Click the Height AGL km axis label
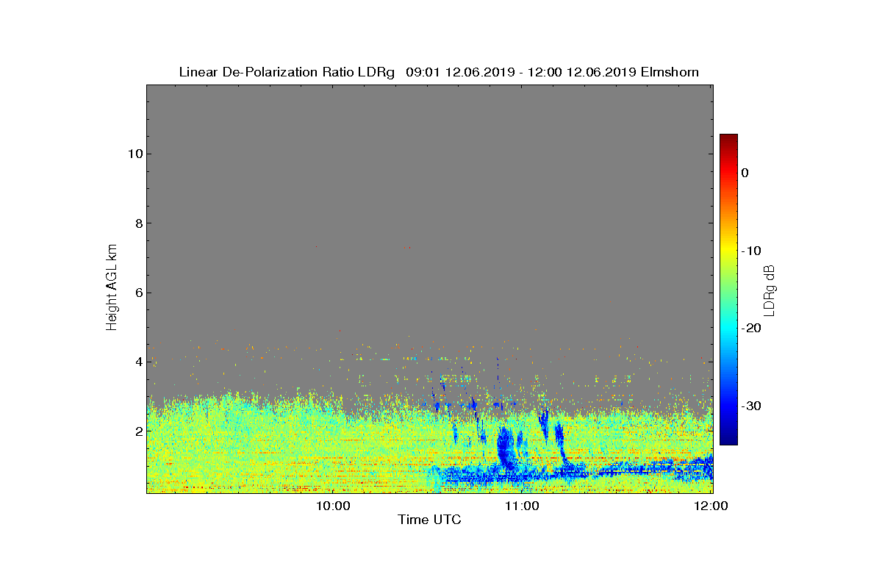 click(112, 288)
